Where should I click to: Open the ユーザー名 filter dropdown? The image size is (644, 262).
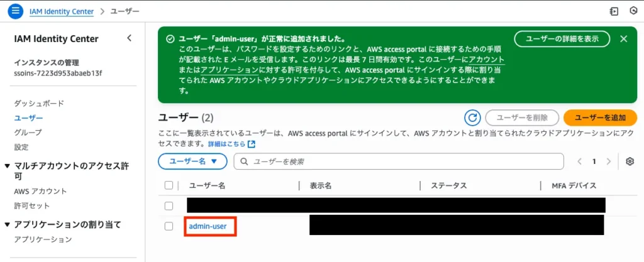(x=192, y=161)
